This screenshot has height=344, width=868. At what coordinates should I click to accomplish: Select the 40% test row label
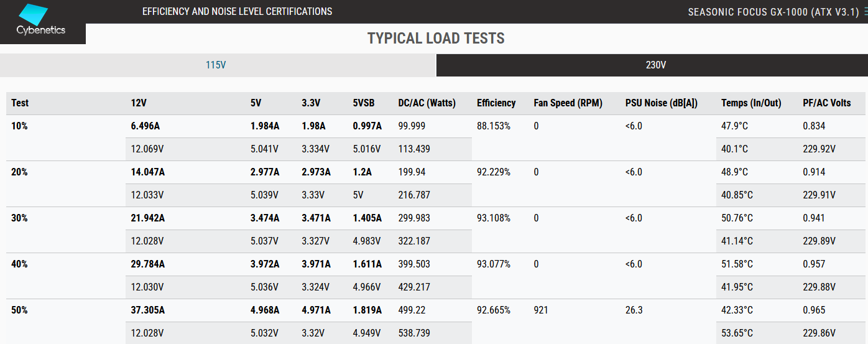tap(19, 264)
